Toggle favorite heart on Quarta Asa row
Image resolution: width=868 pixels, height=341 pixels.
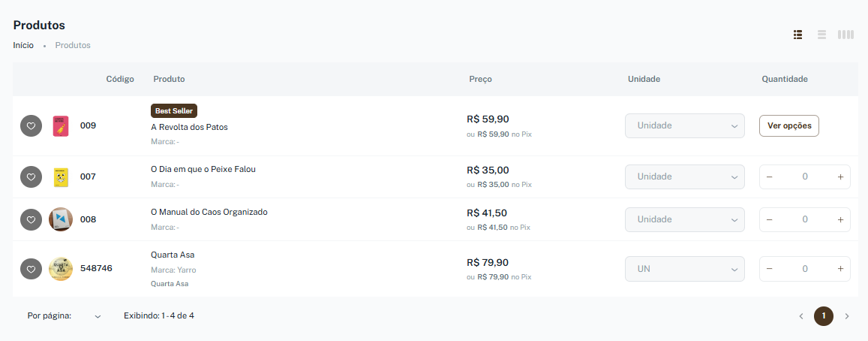click(31, 269)
